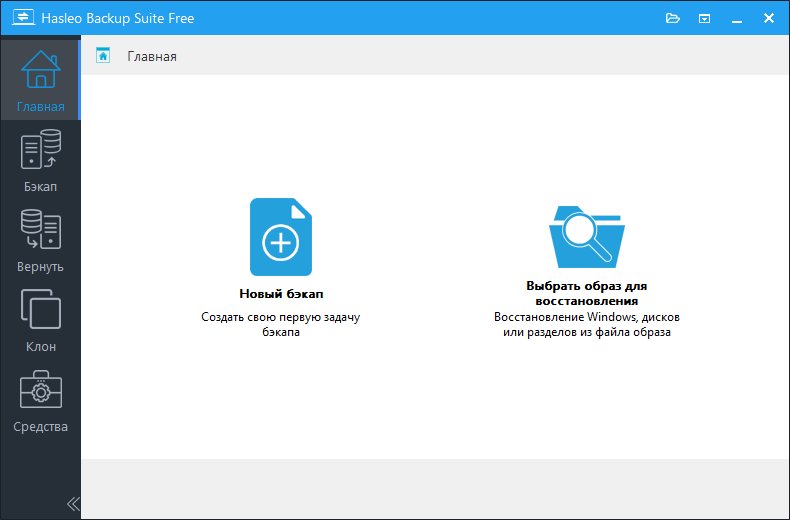Image resolution: width=790 pixels, height=520 pixels.
Task: Click the folder with magnifier restore icon
Action: click(587, 237)
